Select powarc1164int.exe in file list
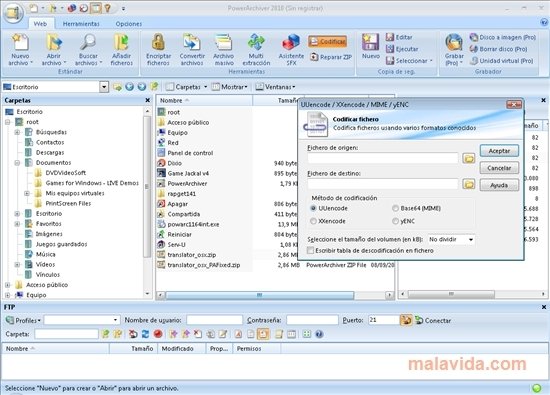 pos(193,224)
